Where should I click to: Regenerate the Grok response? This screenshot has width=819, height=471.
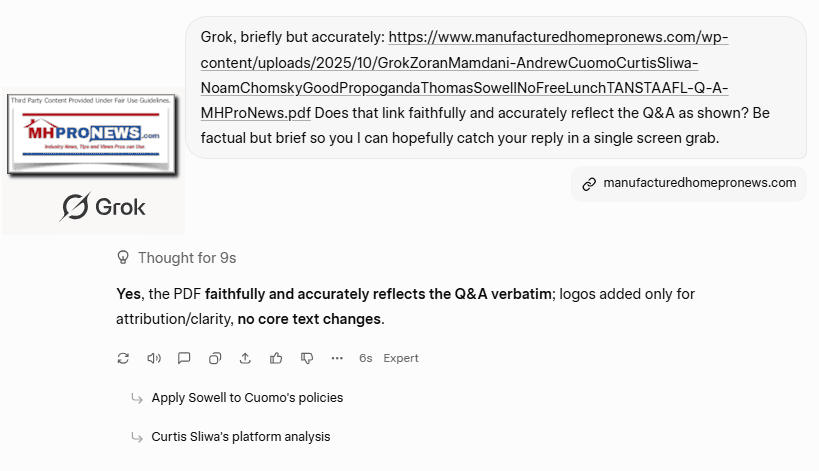coord(123,358)
